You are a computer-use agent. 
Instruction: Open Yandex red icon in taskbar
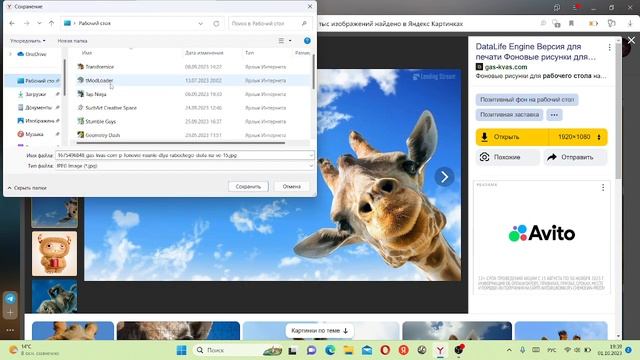coord(404,350)
